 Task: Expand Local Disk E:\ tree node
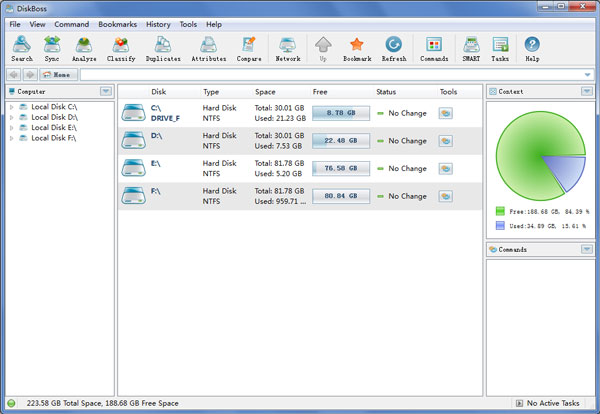[11, 127]
